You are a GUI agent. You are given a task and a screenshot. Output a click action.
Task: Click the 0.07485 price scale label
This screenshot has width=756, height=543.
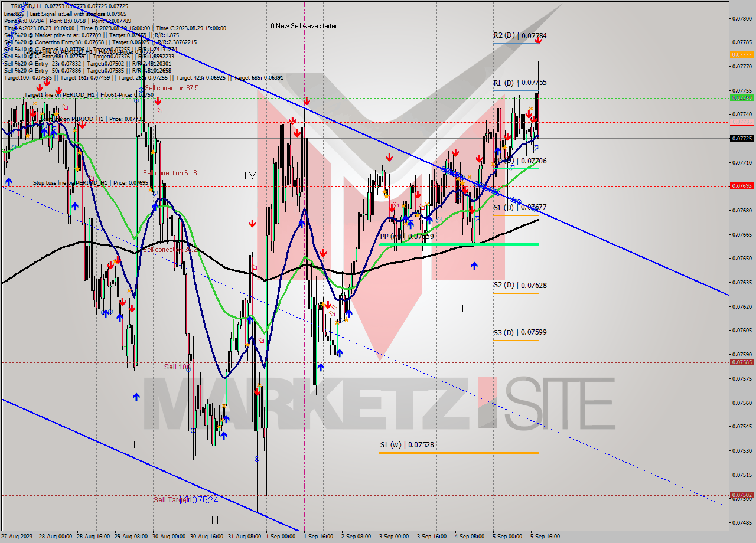pos(741,523)
